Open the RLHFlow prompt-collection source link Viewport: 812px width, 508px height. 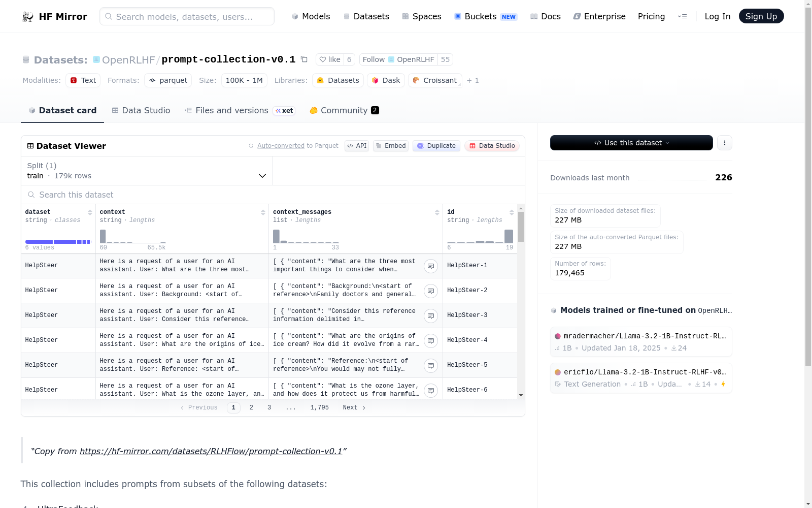click(x=211, y=451)
